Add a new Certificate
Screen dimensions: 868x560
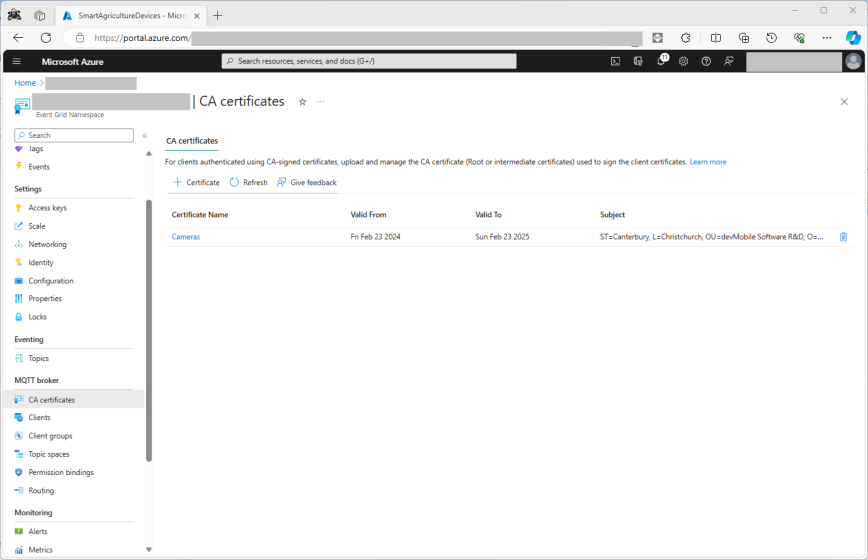196,183
